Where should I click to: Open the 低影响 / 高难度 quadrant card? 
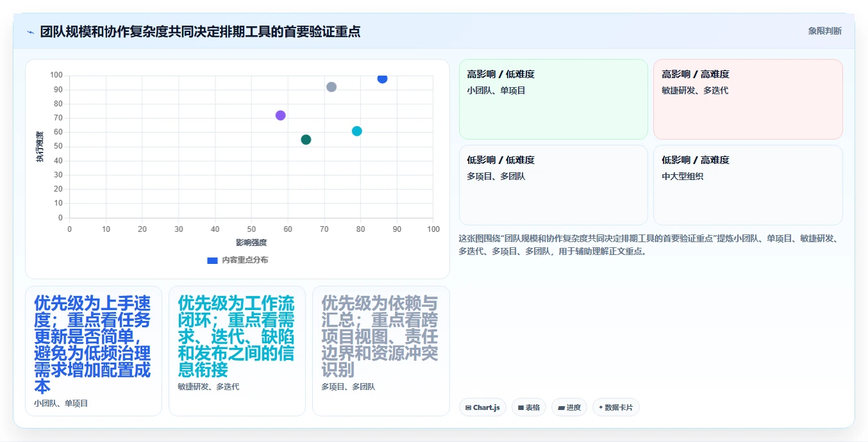(x=748, y=185)
